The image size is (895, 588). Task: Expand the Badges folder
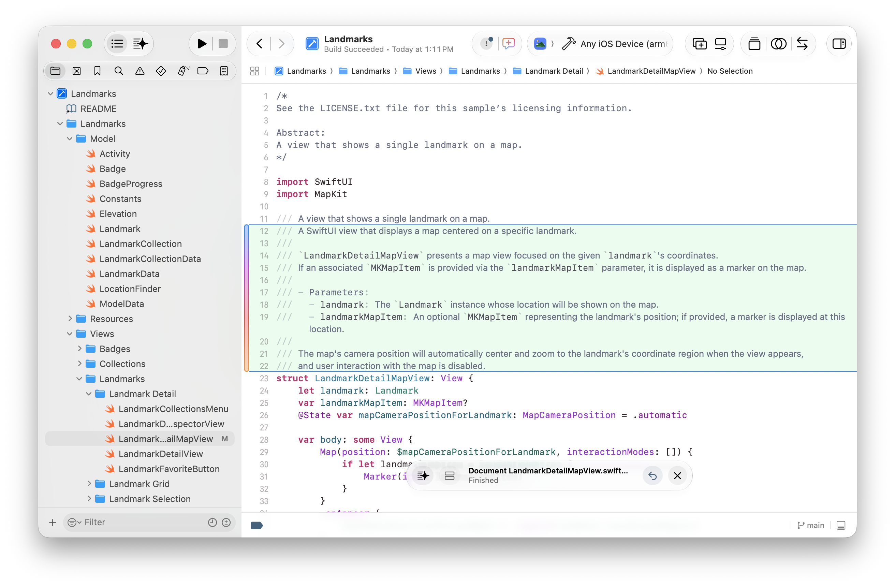[x=79, y=349]
